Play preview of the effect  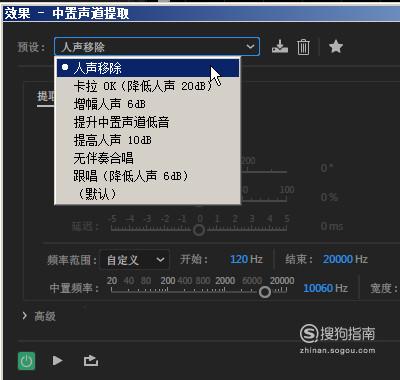coord(57,361)
